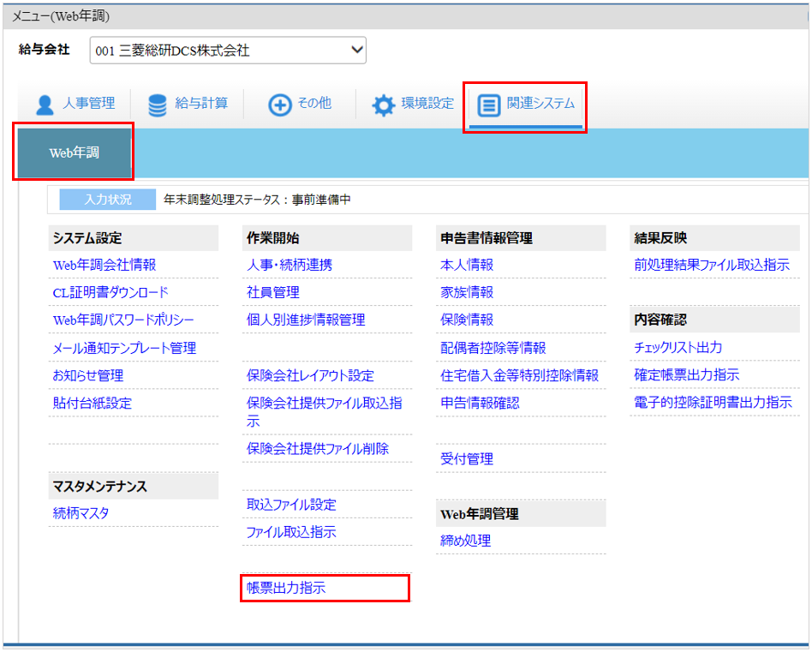Open 締め処理 link
The height and width of the screenshot is (652, 812).
coord(466,541)
